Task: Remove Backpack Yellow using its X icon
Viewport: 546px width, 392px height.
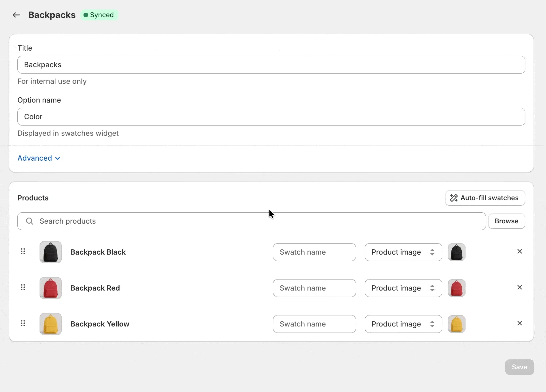Action: [x=520, y=323]
